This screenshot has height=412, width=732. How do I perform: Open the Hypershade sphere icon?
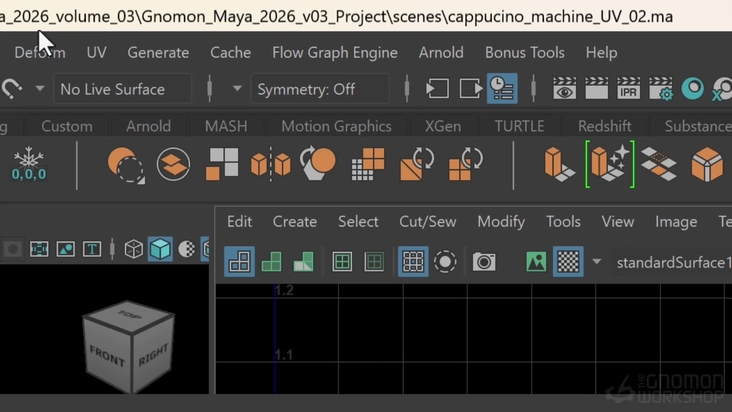coord(693,88)
